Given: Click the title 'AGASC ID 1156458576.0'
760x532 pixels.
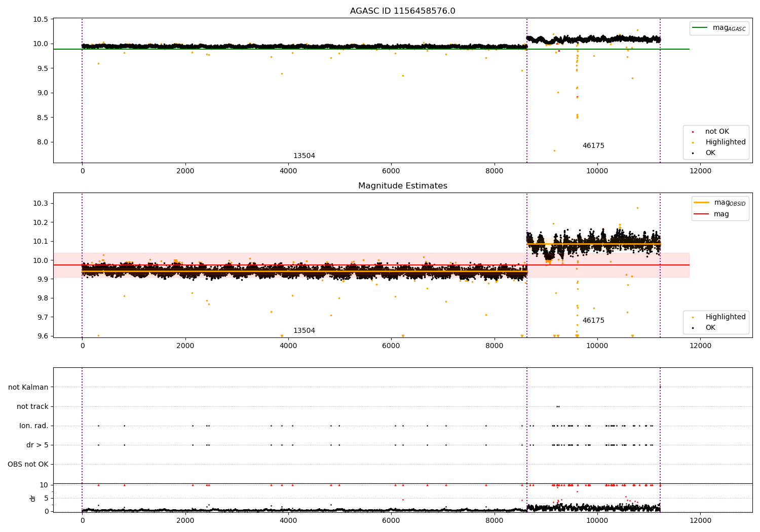Looking at the screenshot, I should click(x=402, y=11).
